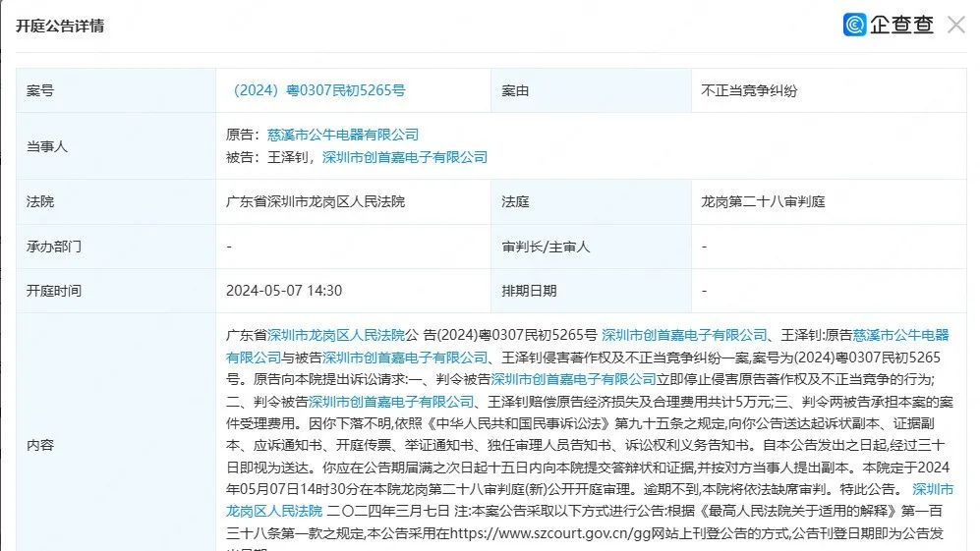Click the 案由 label cell
This screenshot has height=551, width=980.
tap(592, 90)
